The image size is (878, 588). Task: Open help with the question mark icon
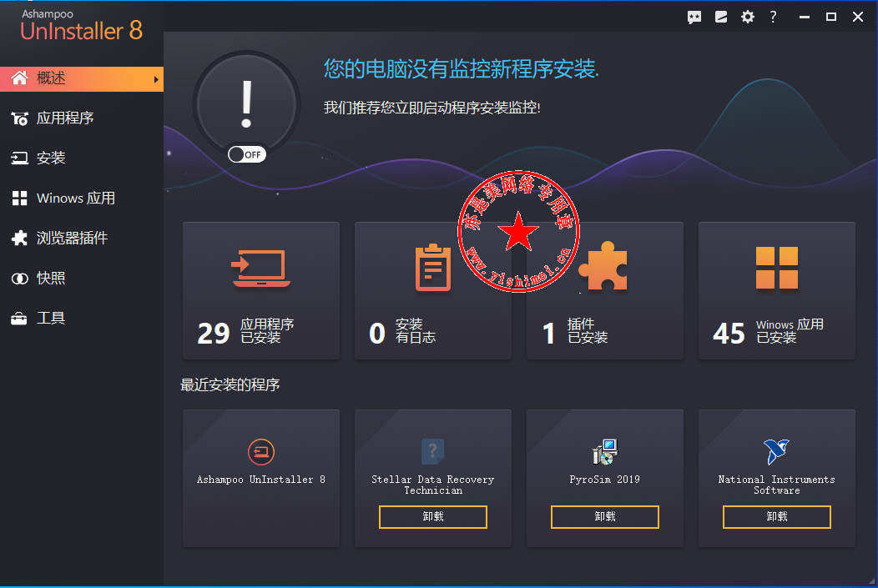[x=774, y=17]
